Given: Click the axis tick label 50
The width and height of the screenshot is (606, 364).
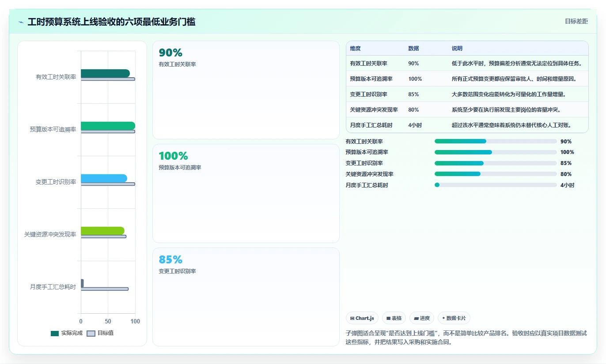Looking at the screenshot, I should point(108,322).
